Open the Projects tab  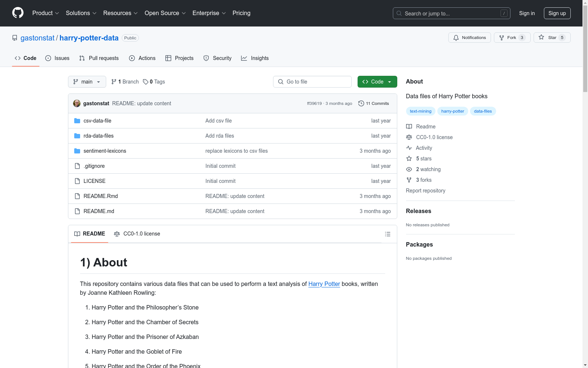[x=179, y=58]
